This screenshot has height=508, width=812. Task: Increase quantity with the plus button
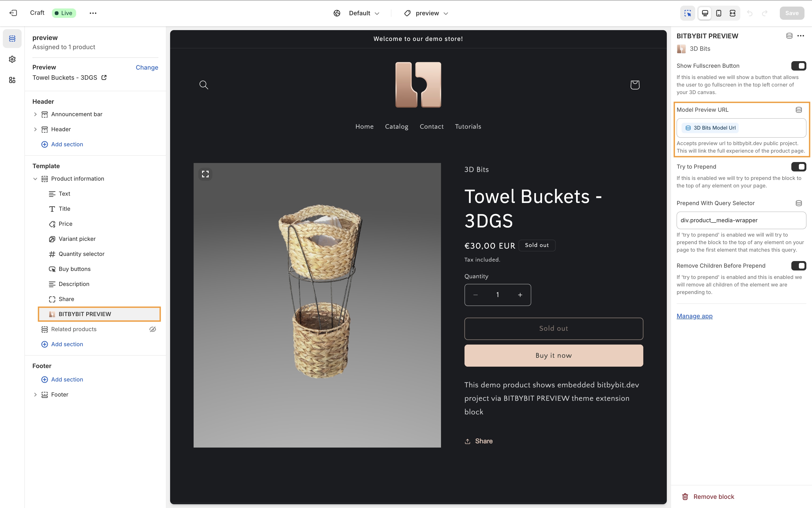click(x=520, y=295)
